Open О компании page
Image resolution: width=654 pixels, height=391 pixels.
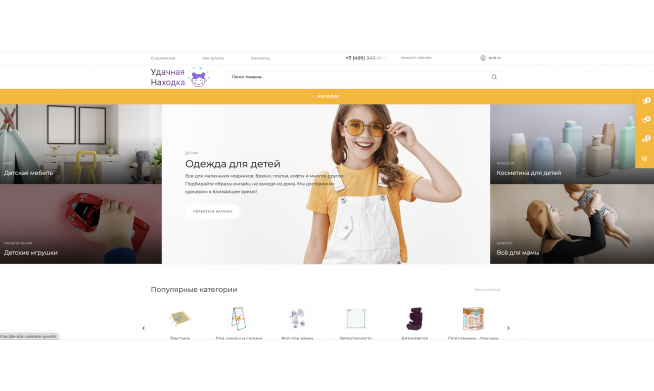pyautogui.click(x=163, y=58)
